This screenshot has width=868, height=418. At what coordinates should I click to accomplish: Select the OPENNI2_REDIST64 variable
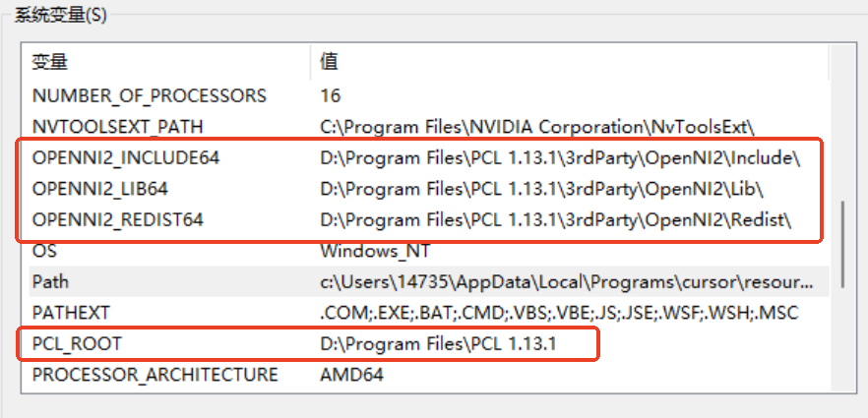tap(118, 220)
